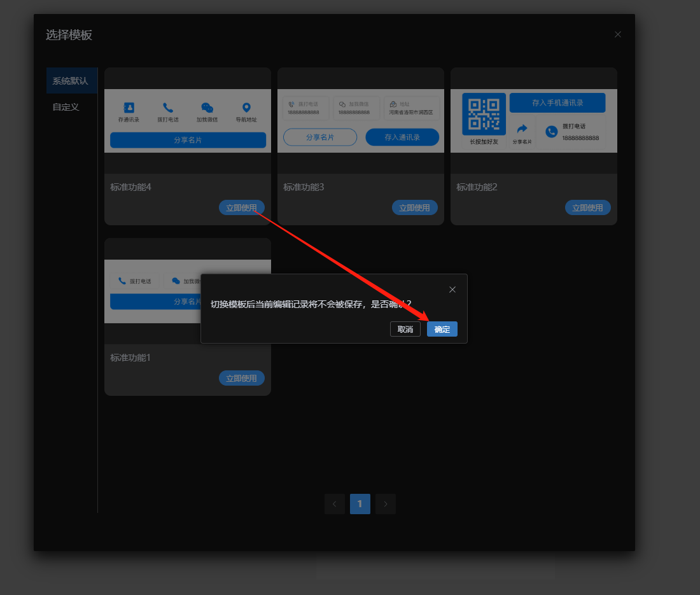This screenshot has width=700, height=595.
Task: Click 拨打电话 phone icon in 标准功能4
Action: click(x=168, y=108)
